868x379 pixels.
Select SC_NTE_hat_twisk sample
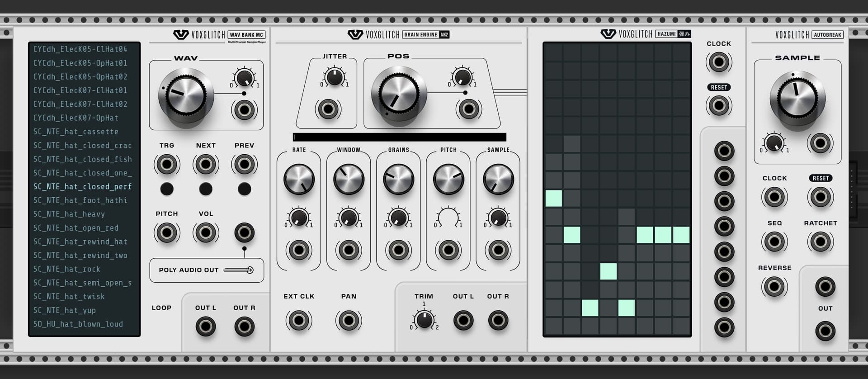click(69, 296)
